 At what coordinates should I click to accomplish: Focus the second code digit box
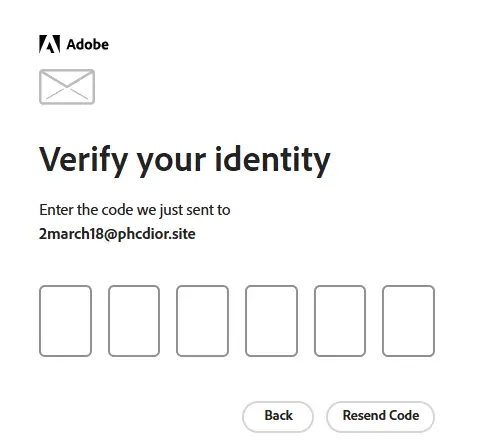(x=134, y=321)
